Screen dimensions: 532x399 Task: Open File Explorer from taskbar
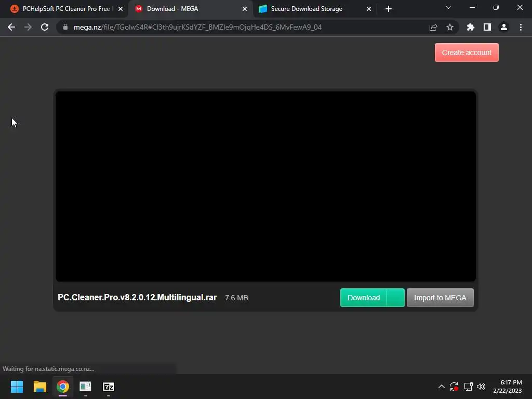tap(39, 387)
